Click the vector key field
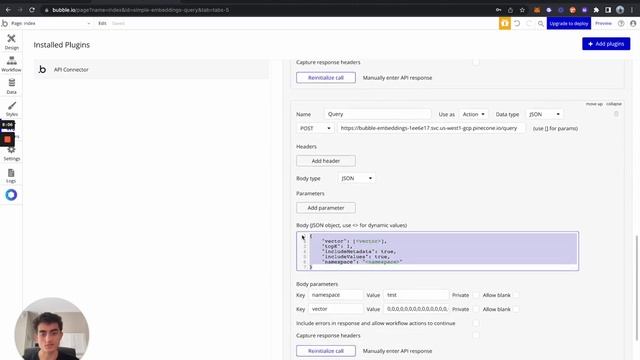Viewport: 640px width, 360px height. click(336, 309)
